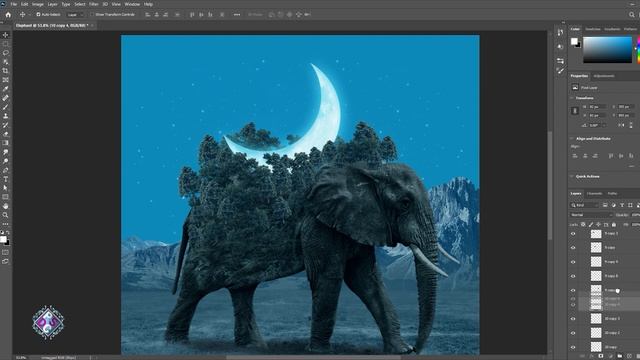The width and height of the screenshot is (640, 360).
Task: Select the Eraser tool
Action: 5,134
